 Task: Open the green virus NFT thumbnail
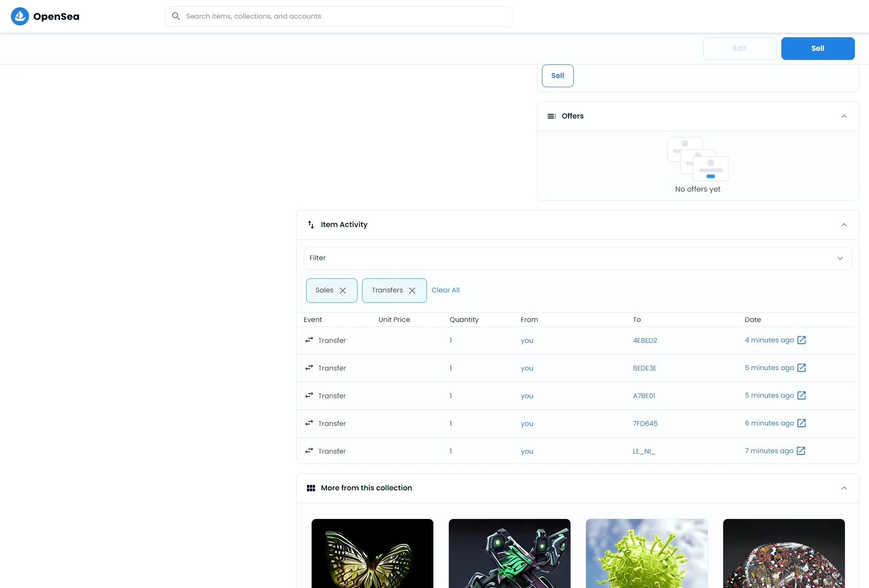[x=646, y=553]
